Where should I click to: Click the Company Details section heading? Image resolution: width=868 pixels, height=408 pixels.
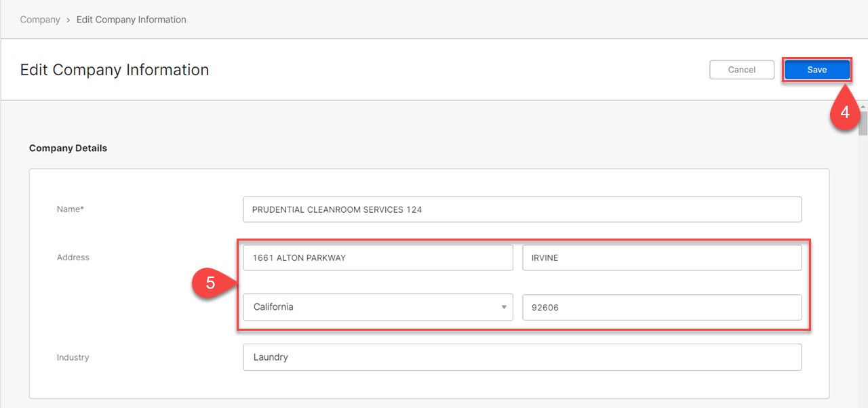tap(68, 148)
